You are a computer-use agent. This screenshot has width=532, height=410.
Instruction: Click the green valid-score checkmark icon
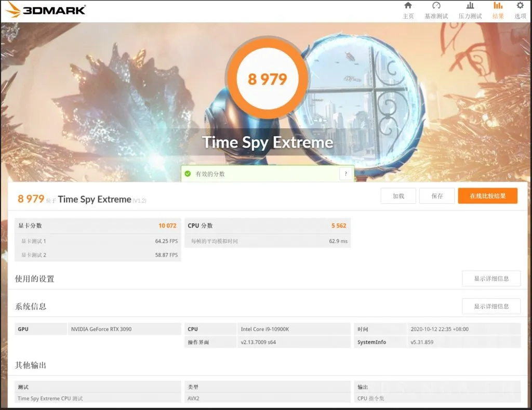188,174
